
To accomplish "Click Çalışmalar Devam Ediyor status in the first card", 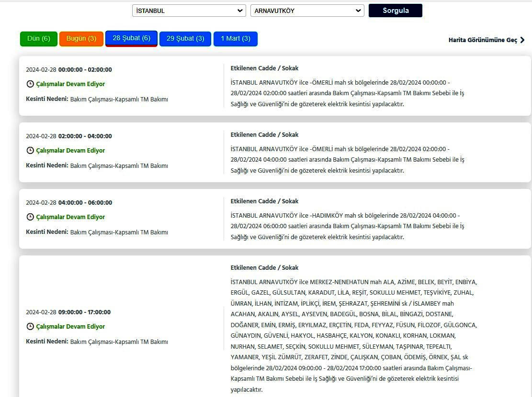I will (70, 84).
